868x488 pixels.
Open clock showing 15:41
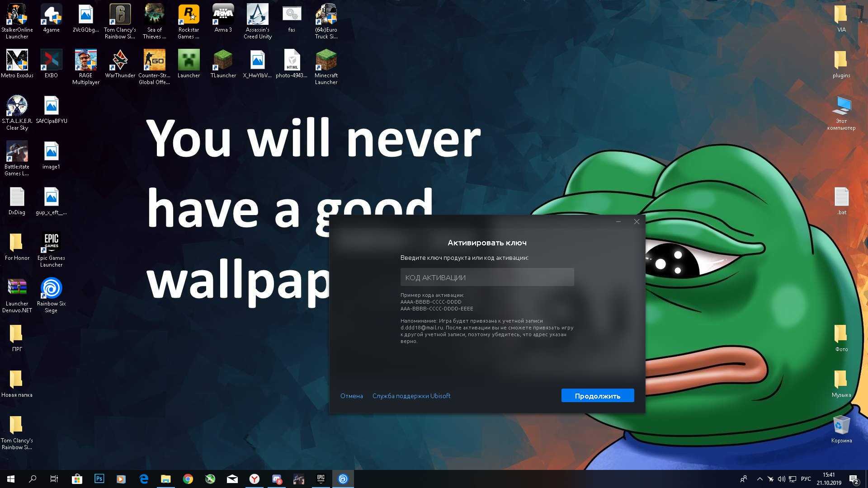point(829,479)
